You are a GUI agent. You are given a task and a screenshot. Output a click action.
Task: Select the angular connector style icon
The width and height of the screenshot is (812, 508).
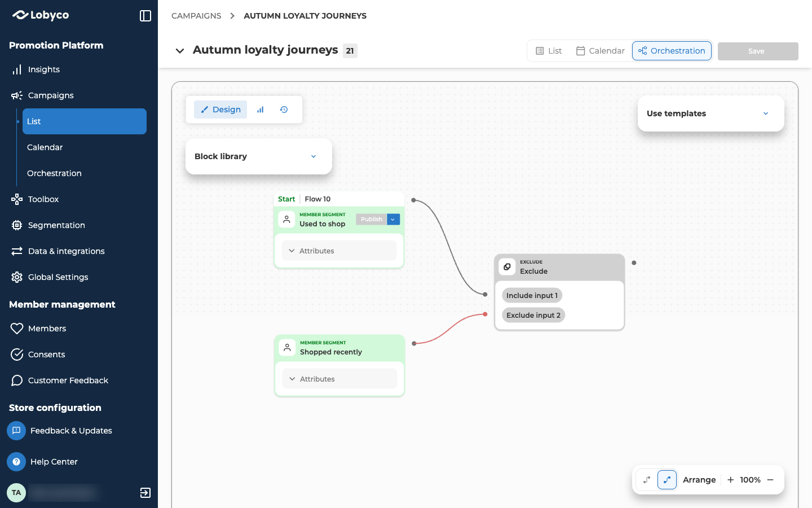point(647,480)
